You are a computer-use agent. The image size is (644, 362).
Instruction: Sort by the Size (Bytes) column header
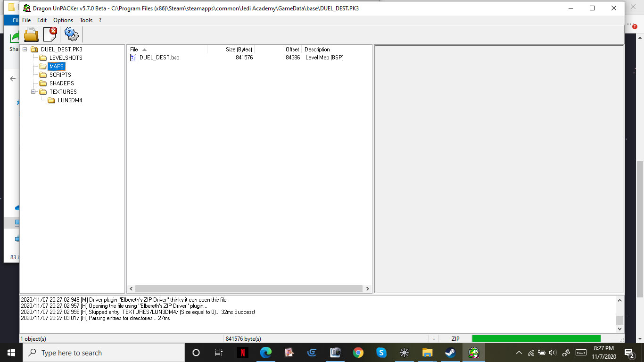coord(231,49)
